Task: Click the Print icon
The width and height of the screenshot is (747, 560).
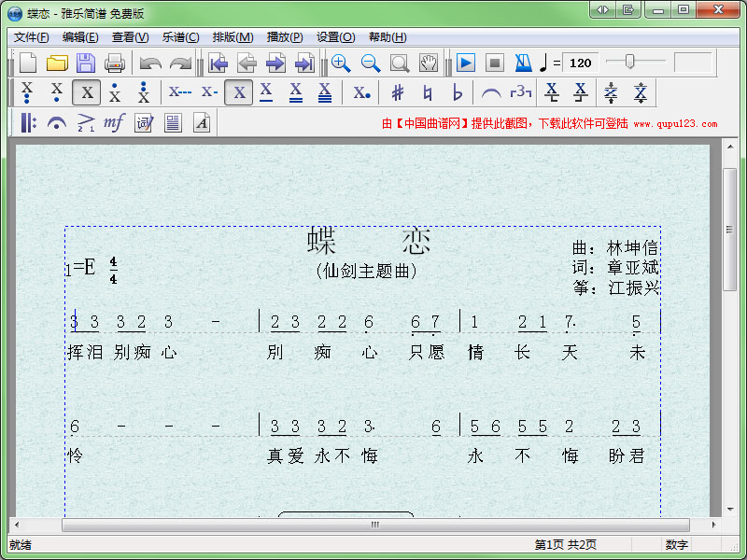Action: 114,63
